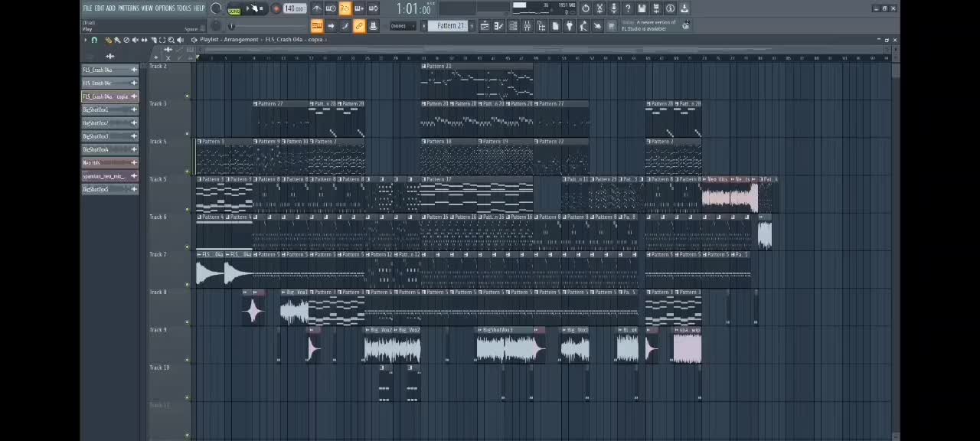Select Neo Hits clip in picker list
Viewport: 980px width, 441px height.
pyautogui.click(x=109, y=162)
